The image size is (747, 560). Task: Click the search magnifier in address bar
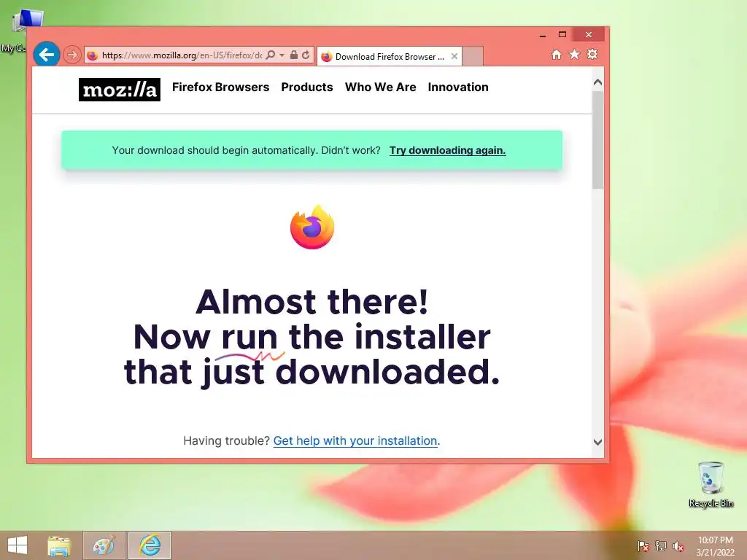[x=270, y=55]
